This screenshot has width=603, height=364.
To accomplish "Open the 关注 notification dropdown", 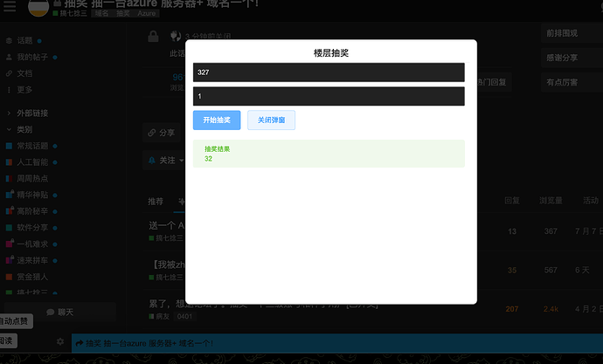I will [166, 161].
